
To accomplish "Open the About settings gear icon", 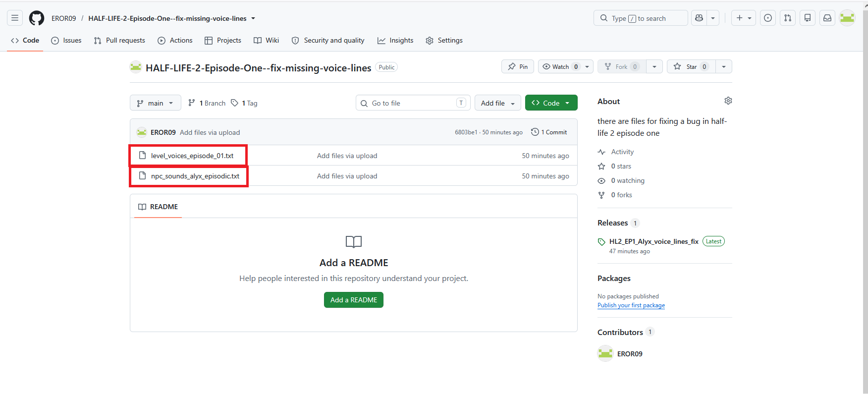I will coord(728,101).
